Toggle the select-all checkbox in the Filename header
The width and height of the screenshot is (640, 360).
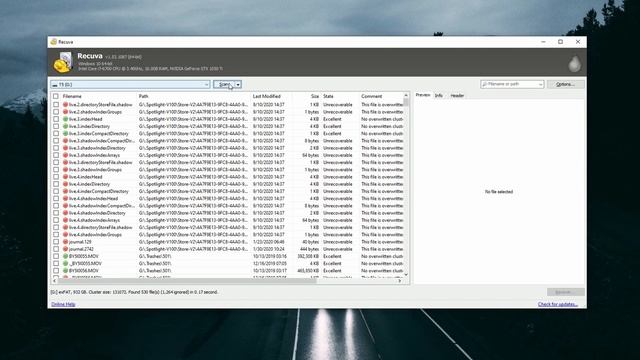(56, 96)
